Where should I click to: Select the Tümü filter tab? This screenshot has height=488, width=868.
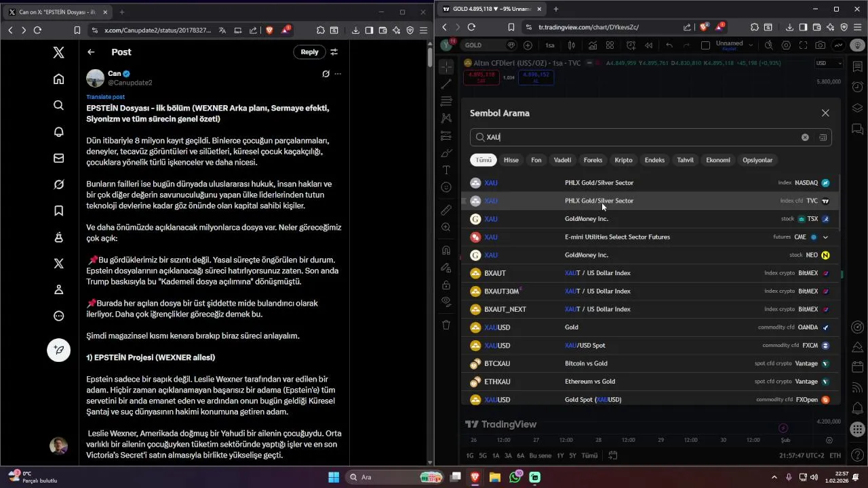[x=484, y=160]
